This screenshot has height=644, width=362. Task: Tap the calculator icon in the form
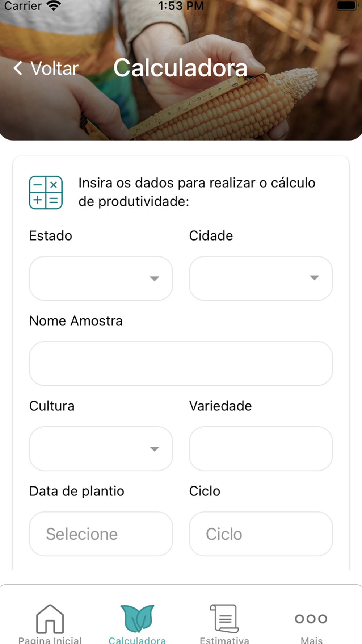pos(46,192)
